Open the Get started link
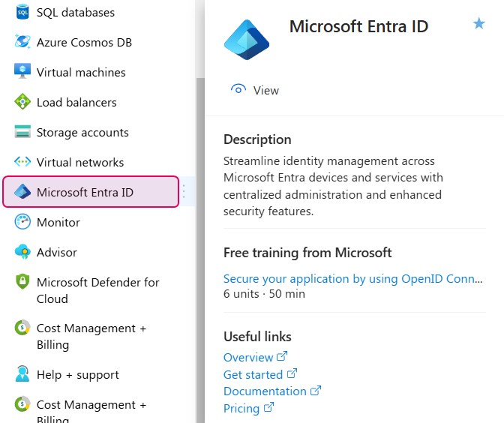Image resolution: width=504 pixels, height=423 pixels. (x=253, y=374)
